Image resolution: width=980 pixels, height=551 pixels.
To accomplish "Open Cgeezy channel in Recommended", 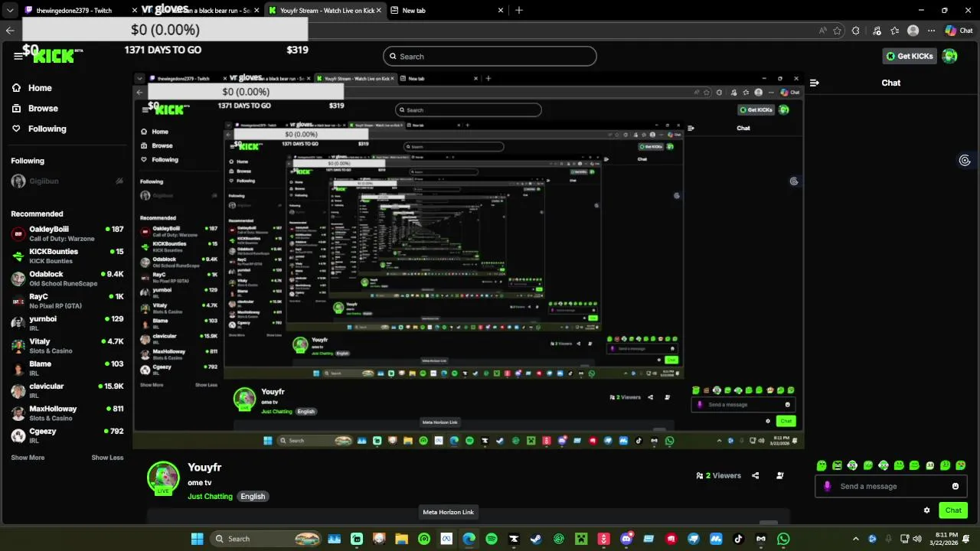I will coord(67,435).
